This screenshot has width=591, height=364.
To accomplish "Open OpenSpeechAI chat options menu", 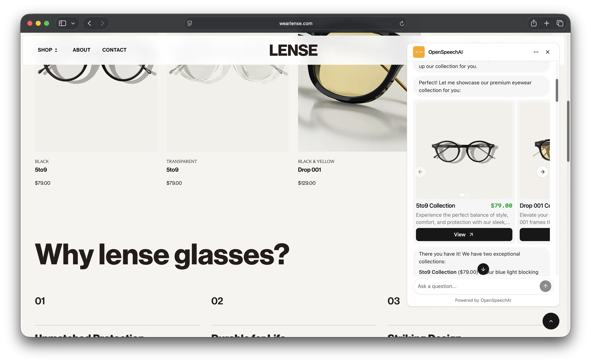I will coord(536,52).
